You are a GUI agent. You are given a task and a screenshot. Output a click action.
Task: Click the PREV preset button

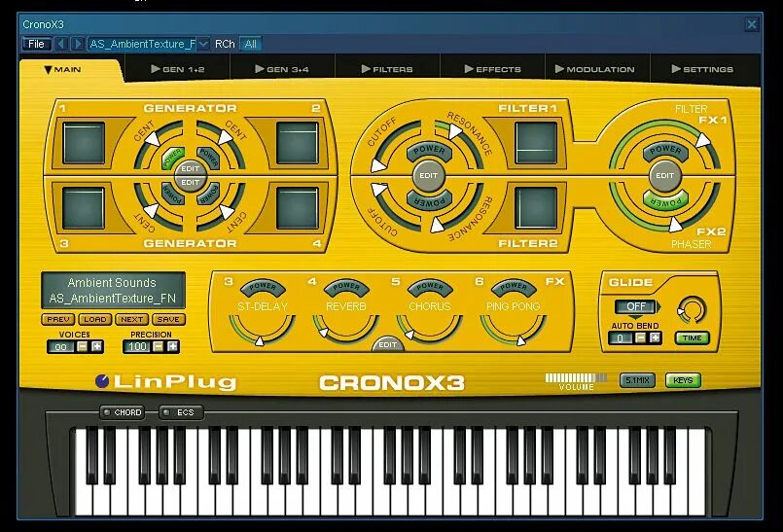click(58, 319)
